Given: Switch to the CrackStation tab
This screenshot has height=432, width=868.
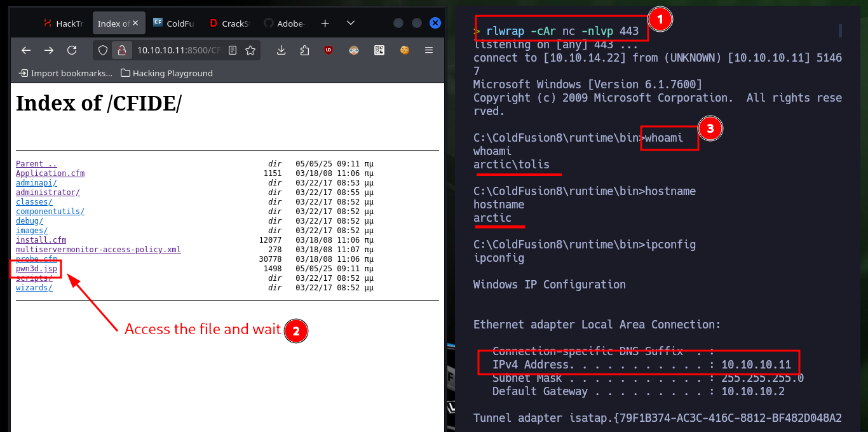Looking at the screenshot, I should [x=230, y=24].
